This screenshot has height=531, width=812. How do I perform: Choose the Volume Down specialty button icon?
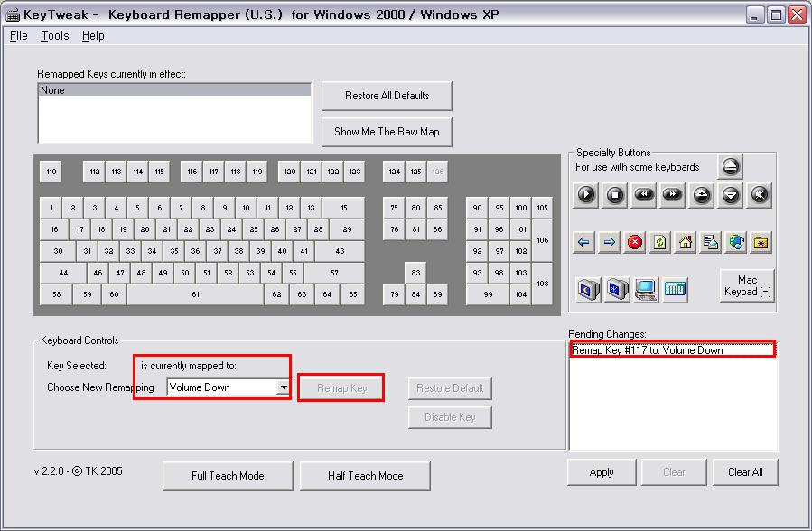tap(731, 195)
